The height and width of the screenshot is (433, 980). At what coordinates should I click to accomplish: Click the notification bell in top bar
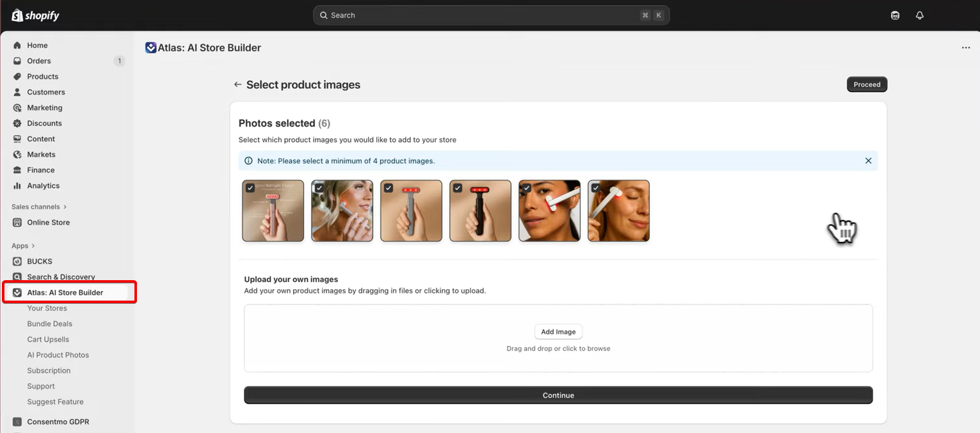click(920, 15)
